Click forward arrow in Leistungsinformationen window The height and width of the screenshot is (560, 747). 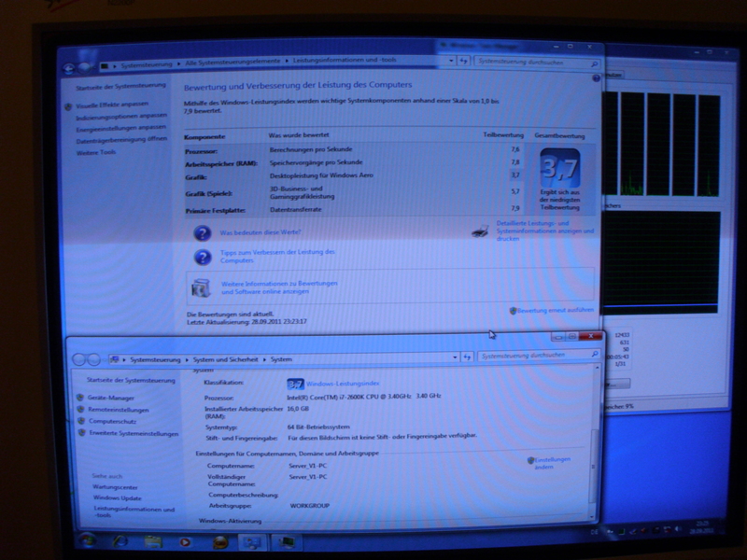coord(85,68)
